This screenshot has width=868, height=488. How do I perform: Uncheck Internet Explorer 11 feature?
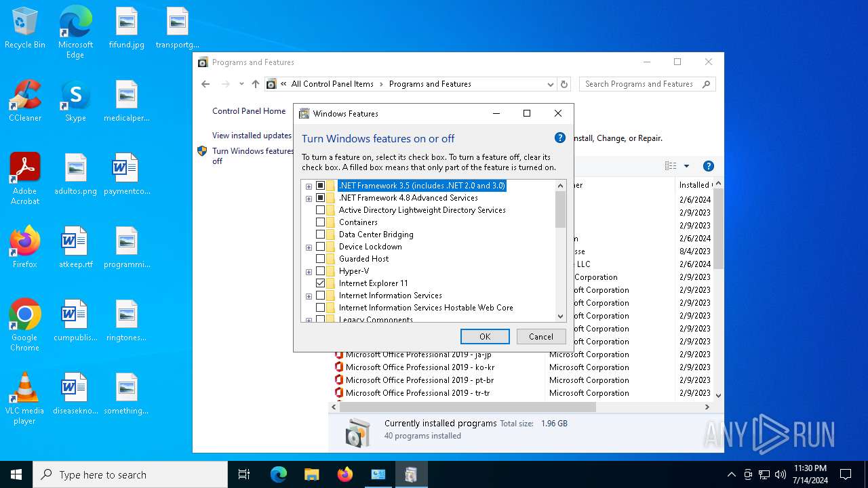(321, 283)
